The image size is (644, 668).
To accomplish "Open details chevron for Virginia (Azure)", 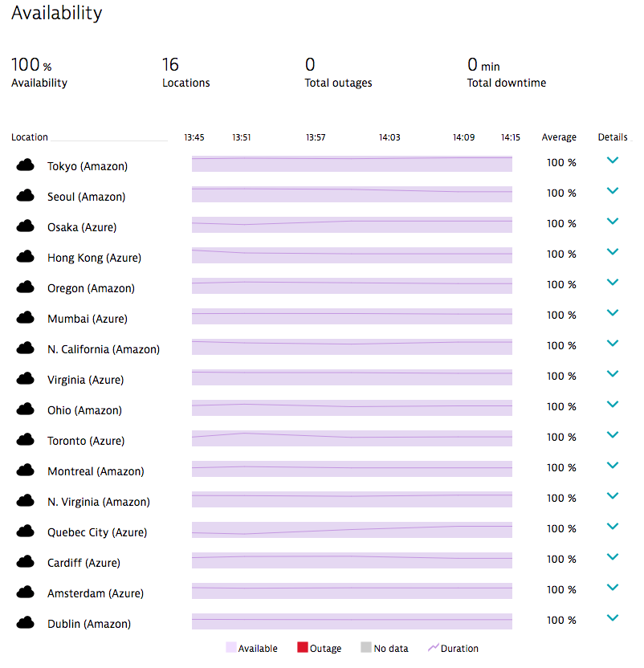I will click(613, 373).
